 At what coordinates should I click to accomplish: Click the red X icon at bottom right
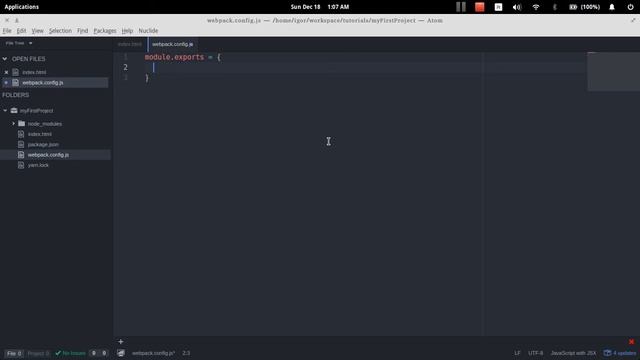click(631, 342)
